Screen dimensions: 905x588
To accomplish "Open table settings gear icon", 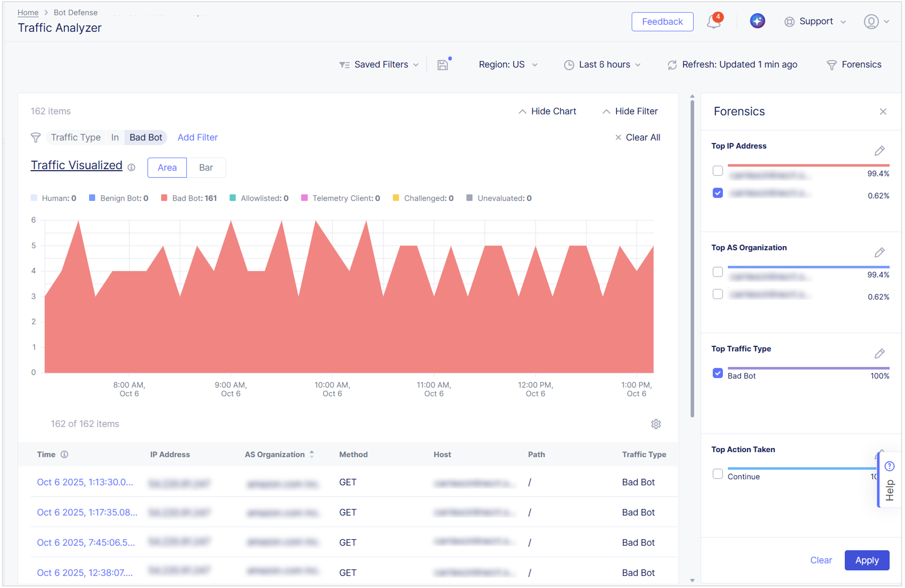I will tap(656, 424).
